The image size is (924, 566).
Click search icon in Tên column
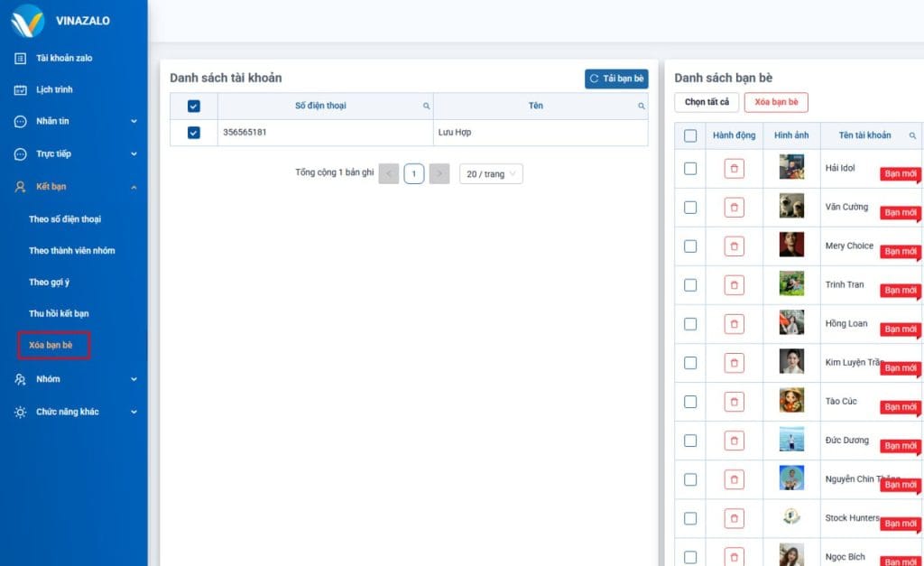pyautogui.click(x=642, y=107)
